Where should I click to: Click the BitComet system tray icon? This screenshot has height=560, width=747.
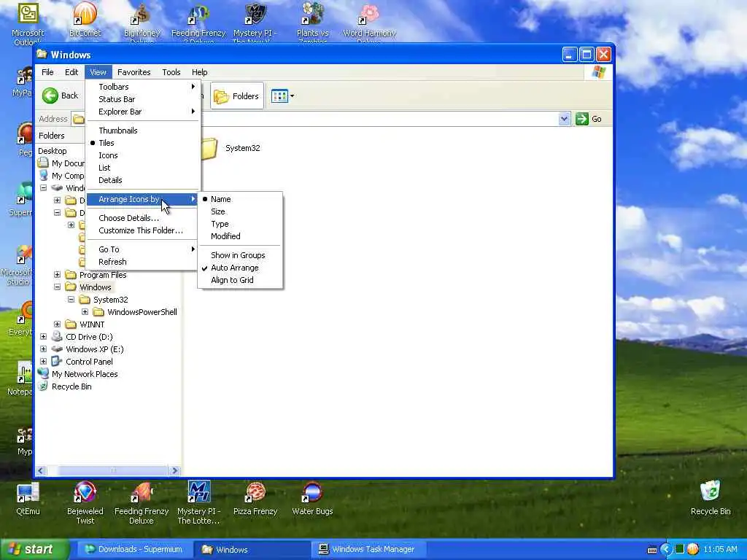tap(693, 550)
